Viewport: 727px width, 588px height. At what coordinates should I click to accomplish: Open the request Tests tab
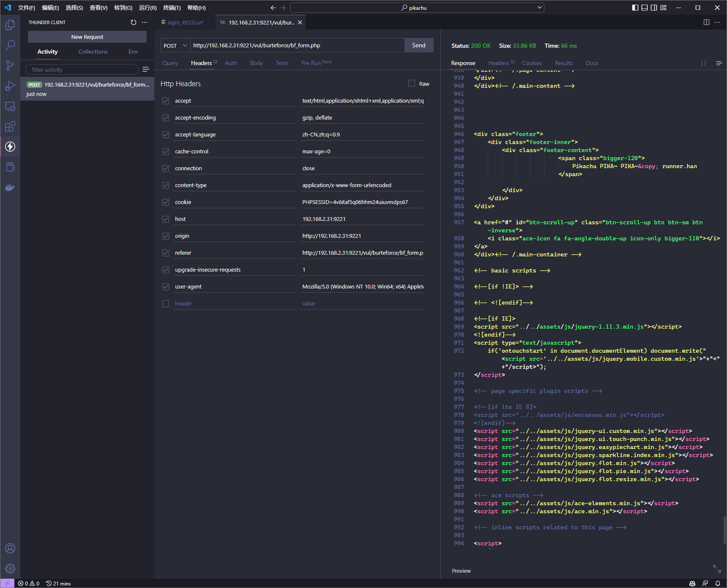(282, 63)
